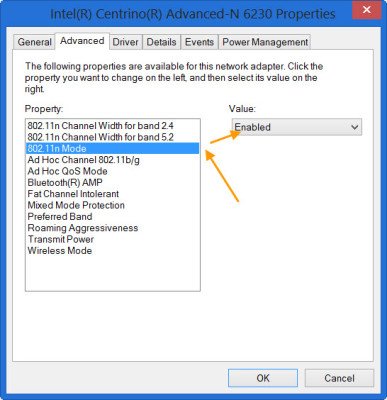Image resolution: width=387 pixels, height=400 pixels.
Task: Choose Mixed Mode Protection property
Action: point(113,205)
